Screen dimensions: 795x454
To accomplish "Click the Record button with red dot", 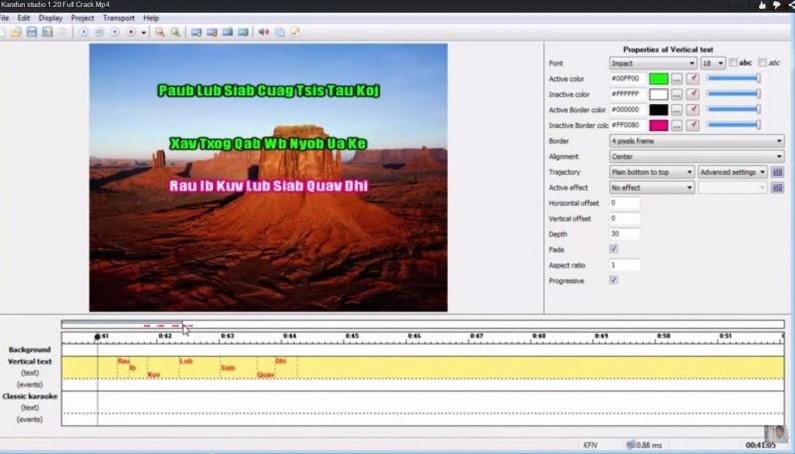I will click(131, 32).
